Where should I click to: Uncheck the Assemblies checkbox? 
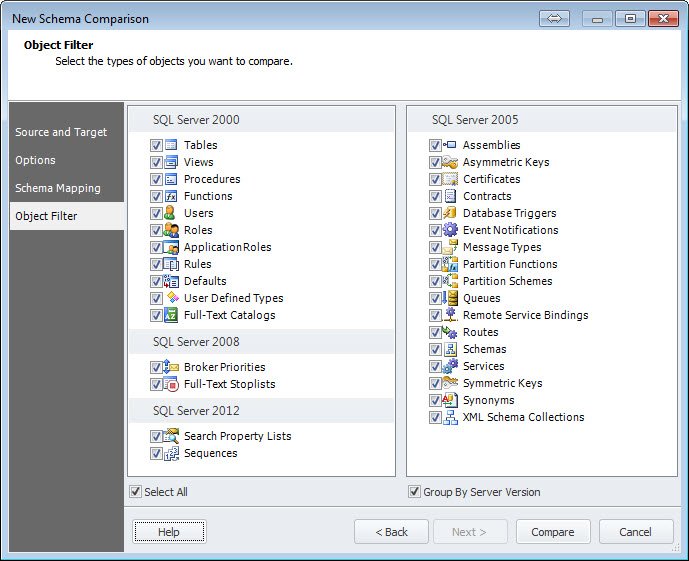point(435,145)
